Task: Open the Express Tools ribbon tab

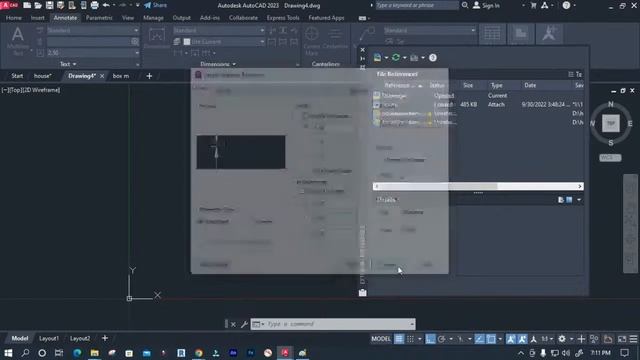Action: coord(283,18)
